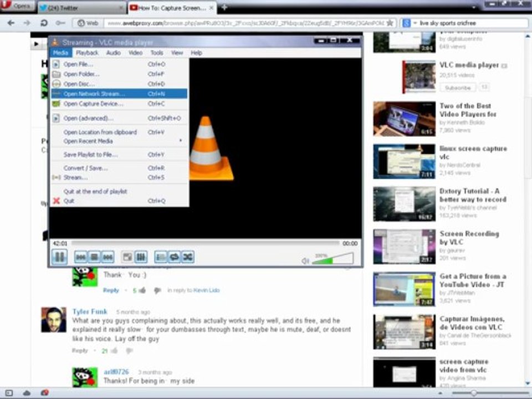
Task: Choose Open Capture Device... entry
Action: click(x=119, y=104)
